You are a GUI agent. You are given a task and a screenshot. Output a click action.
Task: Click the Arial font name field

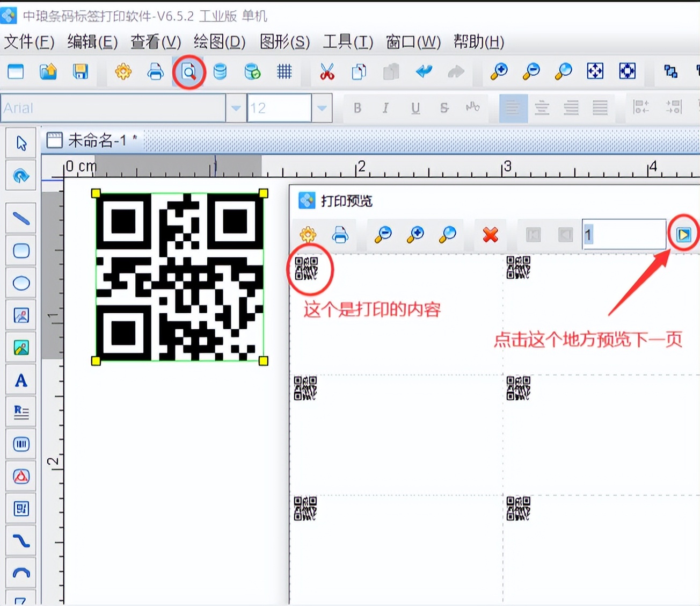113,108
